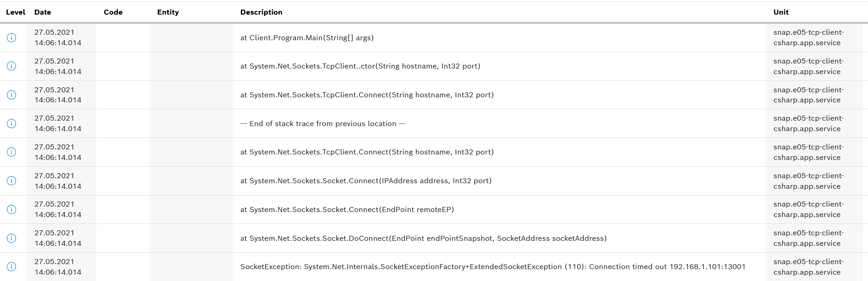Sort the log by the Level column header
The height and width of the screenshot is (281, 868).
pos(16,12)
